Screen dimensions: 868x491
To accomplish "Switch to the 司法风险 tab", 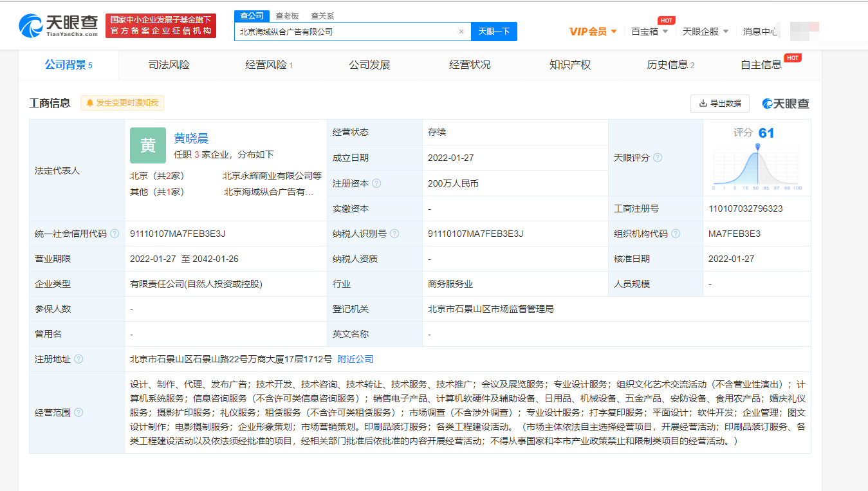I will tap(169, 65).
